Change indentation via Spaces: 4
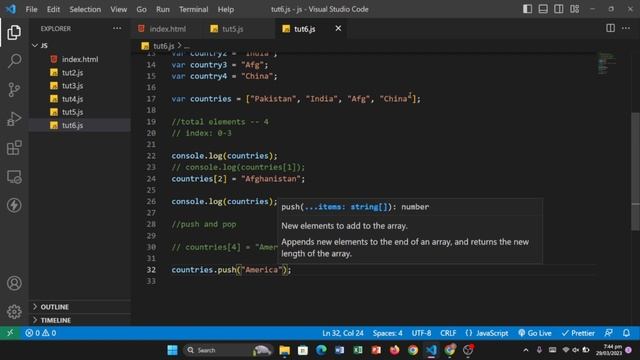Screen dimensions: 640x360 pos(387,333)
